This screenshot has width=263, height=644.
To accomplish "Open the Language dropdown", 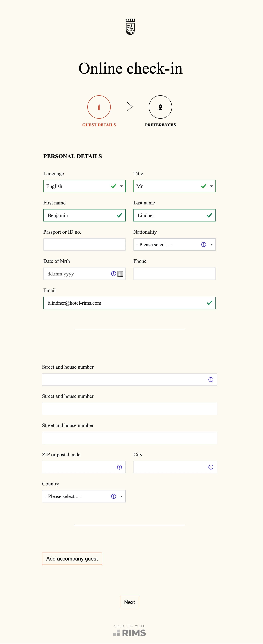I will point(84,186).
